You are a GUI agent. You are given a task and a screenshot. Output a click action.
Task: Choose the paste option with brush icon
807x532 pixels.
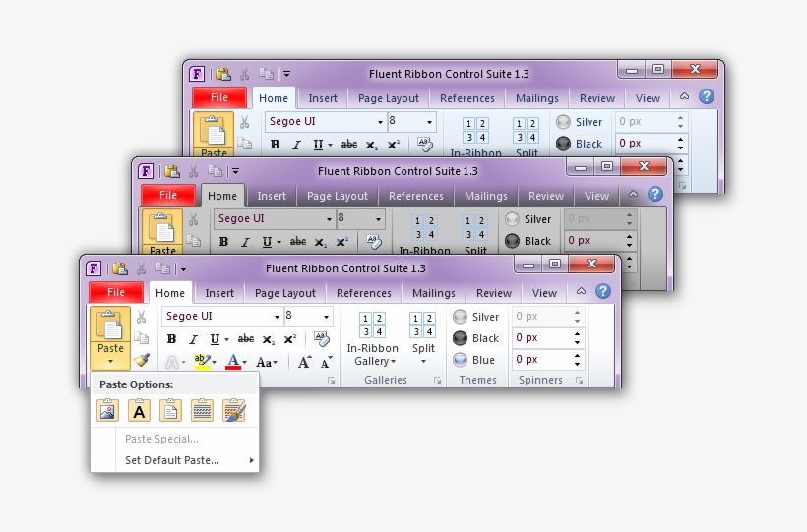coord(233,411)
